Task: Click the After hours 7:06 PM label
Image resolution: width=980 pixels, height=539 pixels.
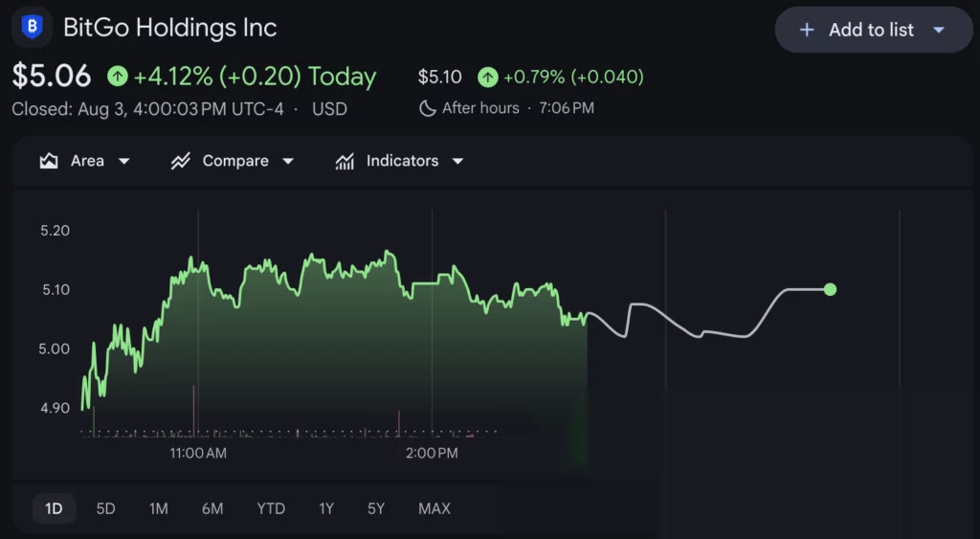Action: (x=518, y=108)
